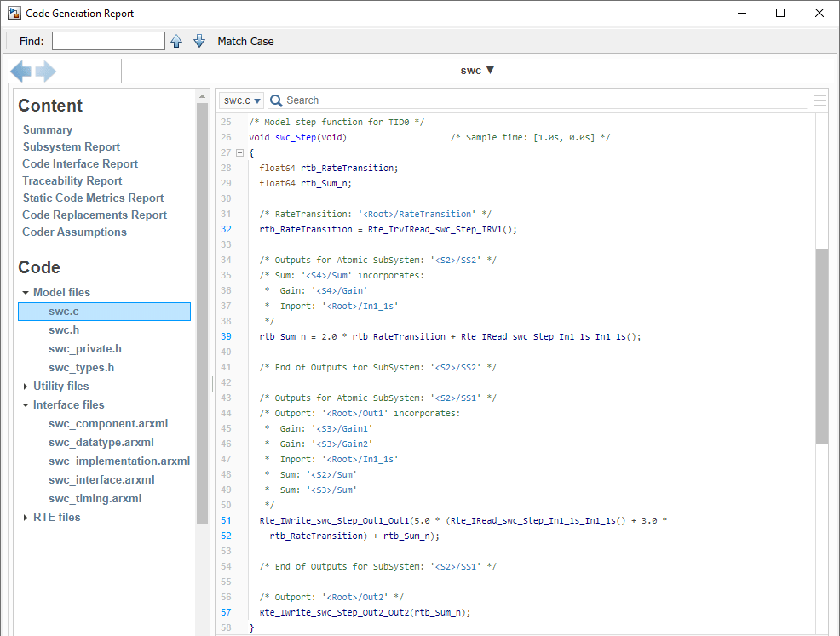This screenshot has width=840, height=636.
Task: Expand the RTE files section
Action: click(x=26, y=518)
